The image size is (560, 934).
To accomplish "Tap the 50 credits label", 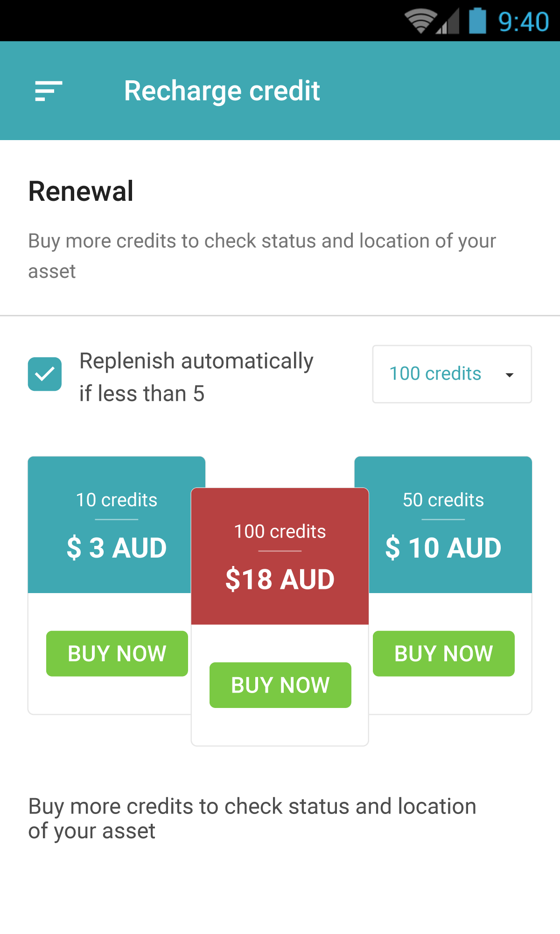I will point(443,500).
